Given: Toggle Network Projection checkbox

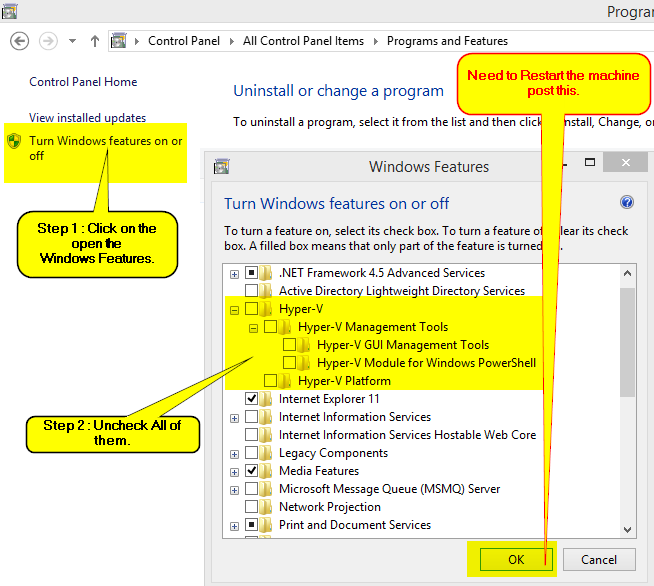Looking at the screenshot, I should pyautogui.click(x=251, y=506).
